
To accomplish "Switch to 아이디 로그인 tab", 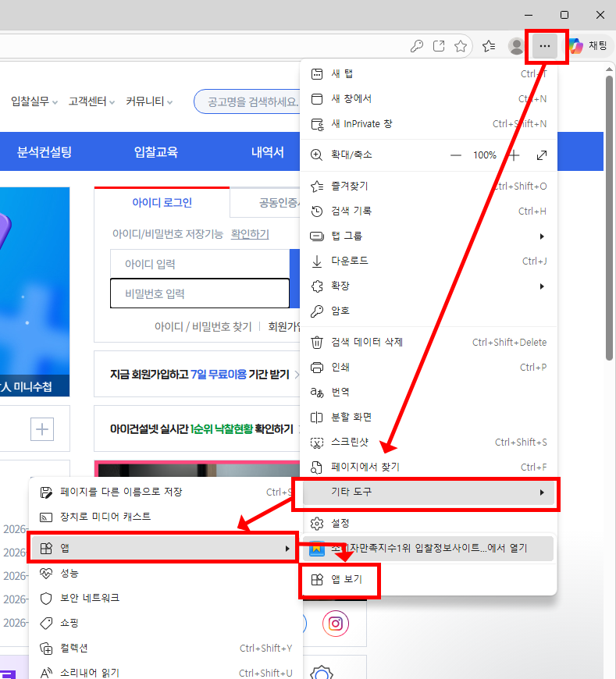I will click(162, 203).
